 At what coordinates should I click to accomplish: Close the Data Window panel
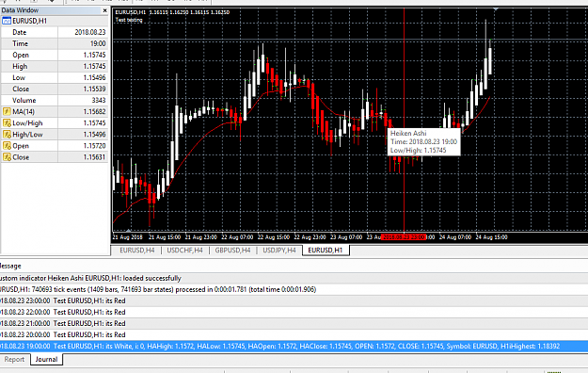tap(104, 11)
